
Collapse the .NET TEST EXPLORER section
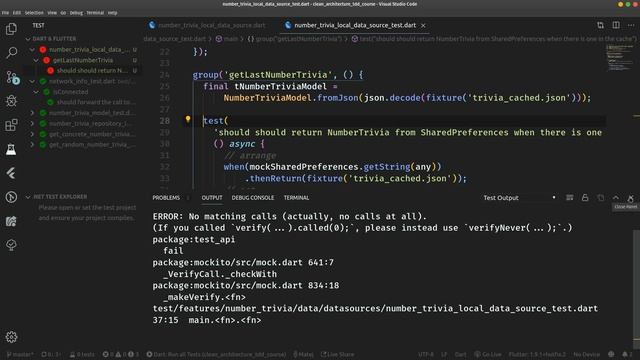(28, 197)
